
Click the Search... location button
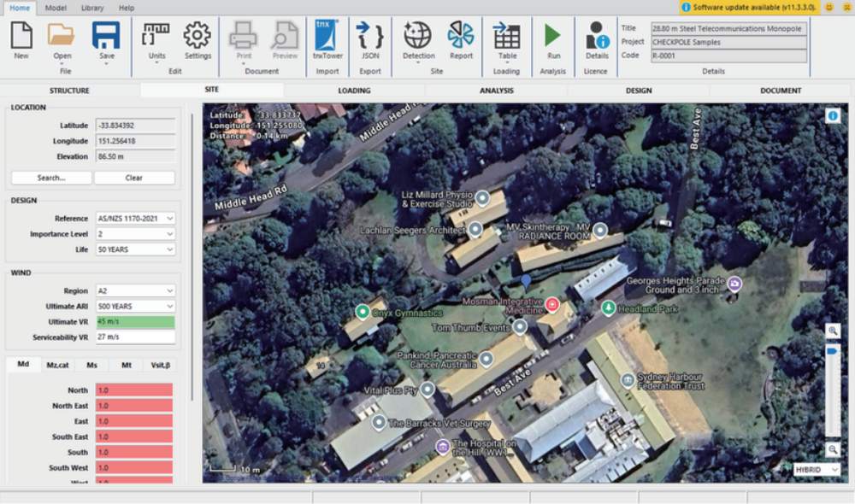pos(51,178)
